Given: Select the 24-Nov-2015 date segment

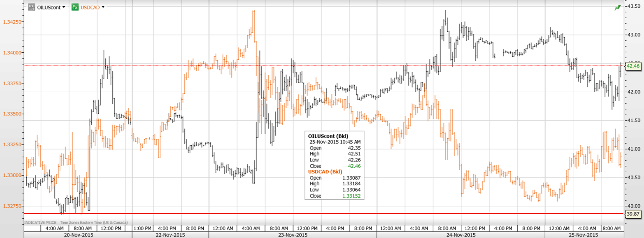Looking at the screenshot, I should [461, 235].
